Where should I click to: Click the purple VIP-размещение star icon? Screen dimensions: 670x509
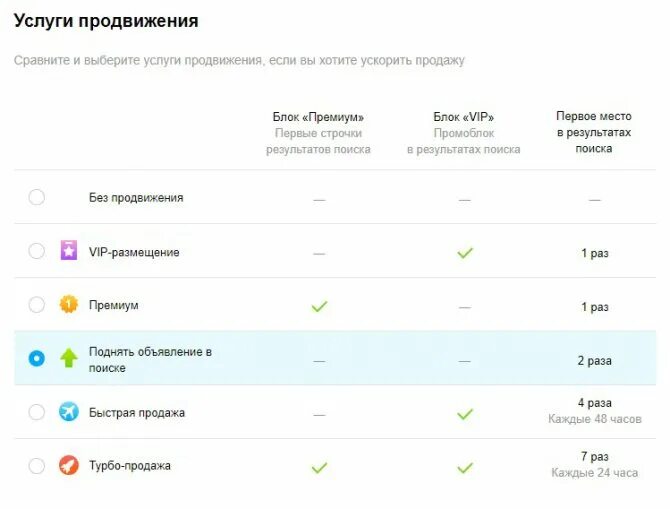point(69,250)
